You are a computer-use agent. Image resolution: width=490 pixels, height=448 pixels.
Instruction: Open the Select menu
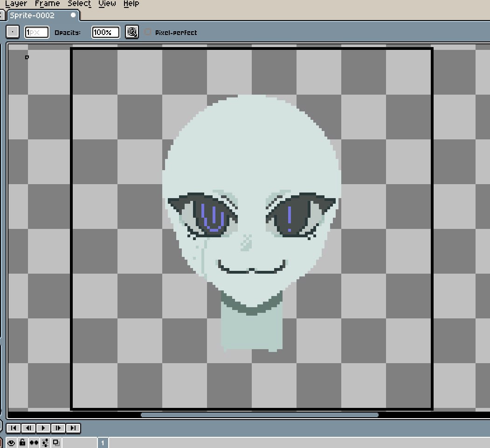coord(79,4)
